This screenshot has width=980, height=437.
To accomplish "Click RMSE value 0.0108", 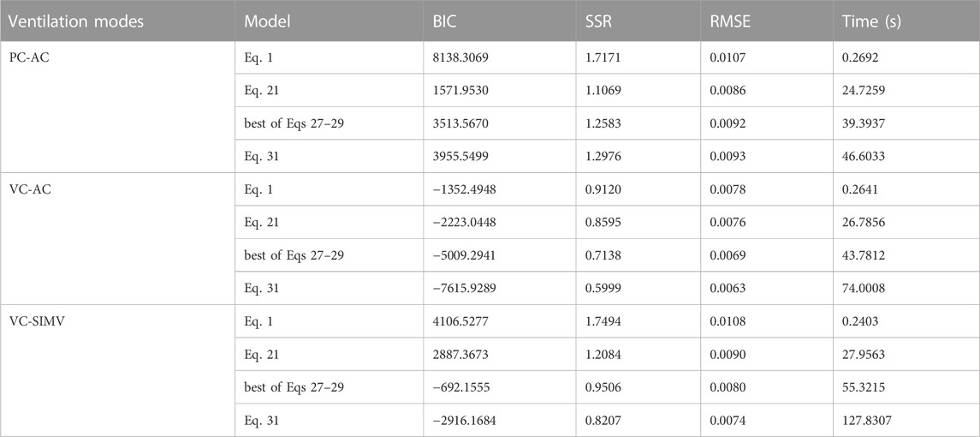I will [x=728, y=320].
